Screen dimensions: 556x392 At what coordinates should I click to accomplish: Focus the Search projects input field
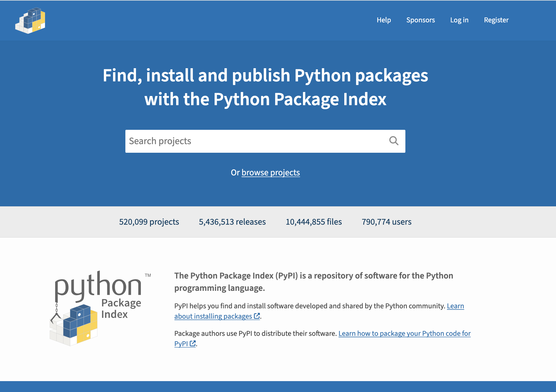click(255, 141)
